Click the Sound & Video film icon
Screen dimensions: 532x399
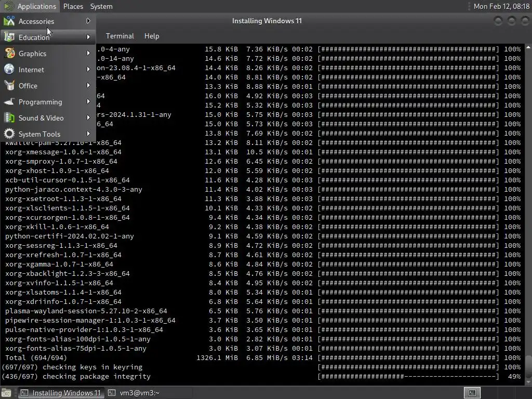point(9,118)
